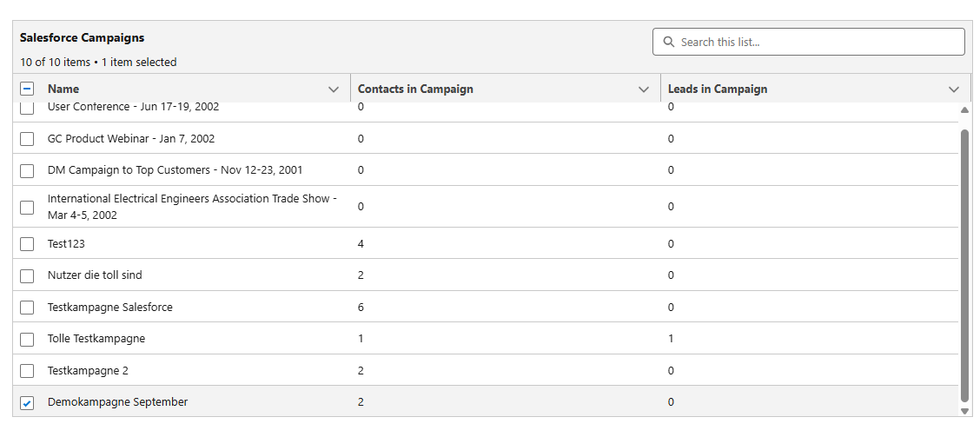
Task: Click the scrollbar down arrow
Action: click(x=963, y=410)
